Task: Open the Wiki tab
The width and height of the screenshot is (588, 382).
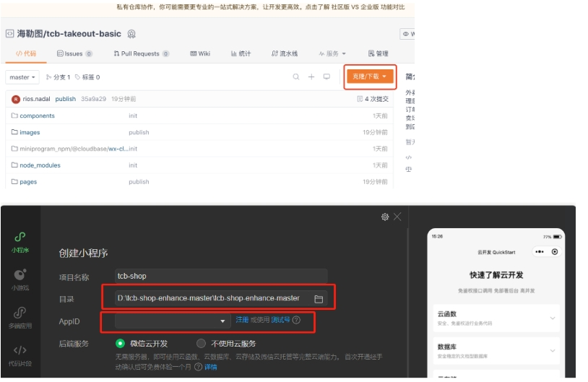Action: 200,53
